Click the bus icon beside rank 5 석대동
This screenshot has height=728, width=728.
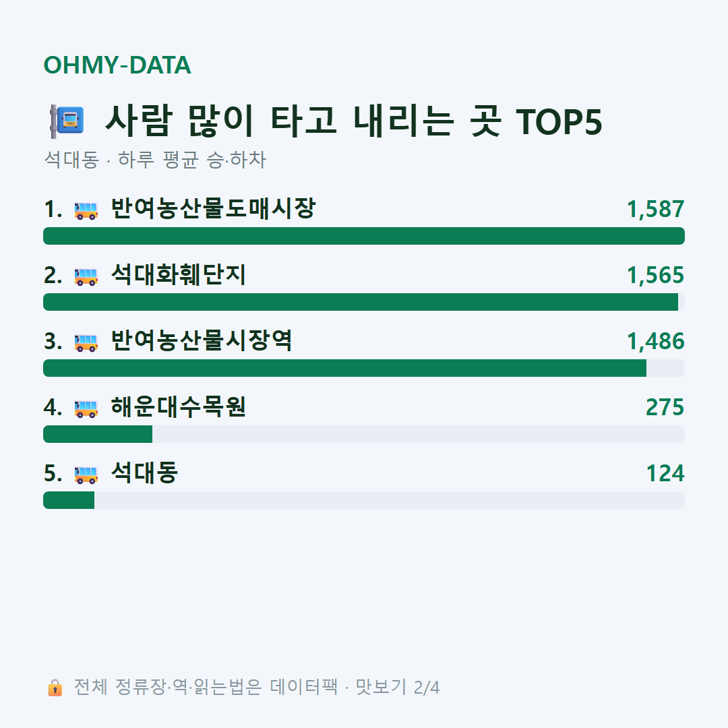pyautogui.click(x=86, y=474)
